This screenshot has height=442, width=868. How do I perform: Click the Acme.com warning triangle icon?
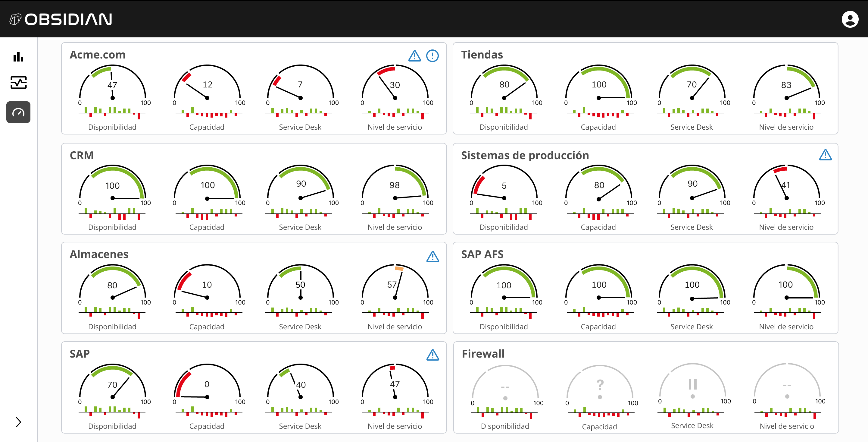[x=414, y=56]
